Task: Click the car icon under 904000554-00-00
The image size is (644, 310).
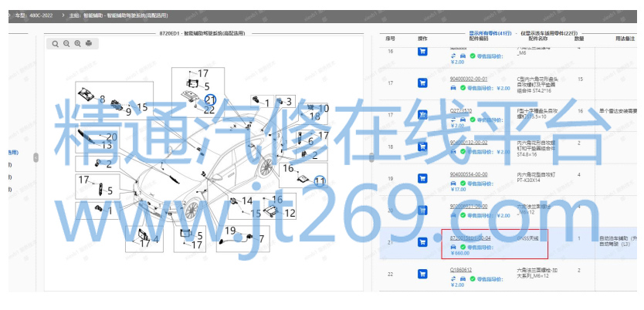Action: pyautogui.click(x=453, y=184)
